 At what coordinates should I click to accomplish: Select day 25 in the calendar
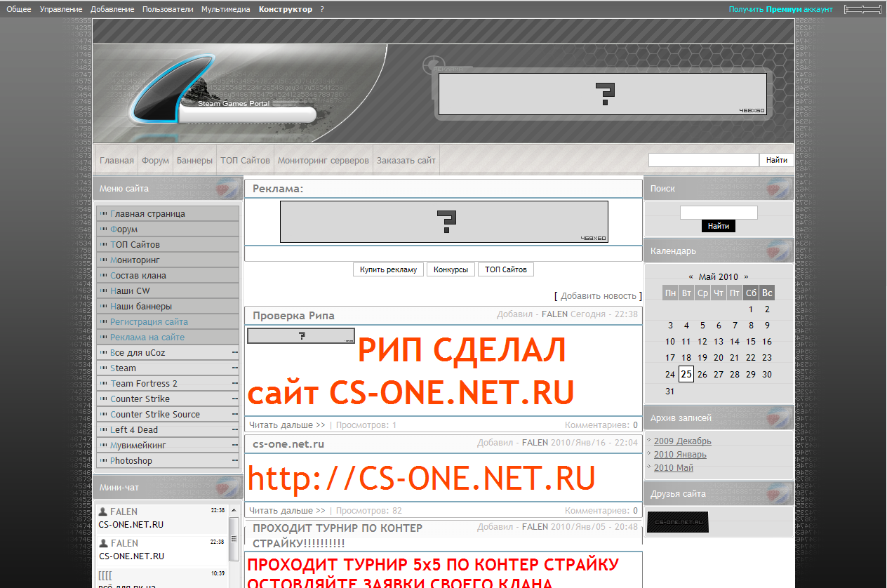tap(686, 375)
